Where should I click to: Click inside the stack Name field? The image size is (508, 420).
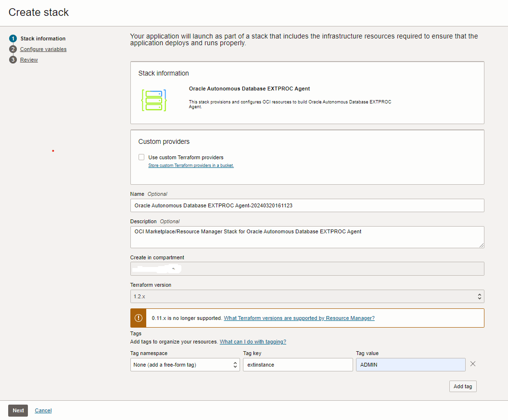[x=307, y=205]
